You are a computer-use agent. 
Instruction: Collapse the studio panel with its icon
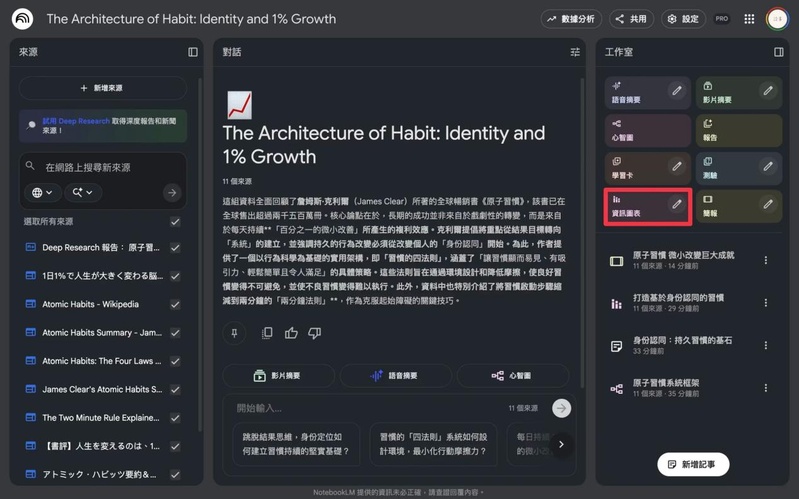(x=778, y=52)
